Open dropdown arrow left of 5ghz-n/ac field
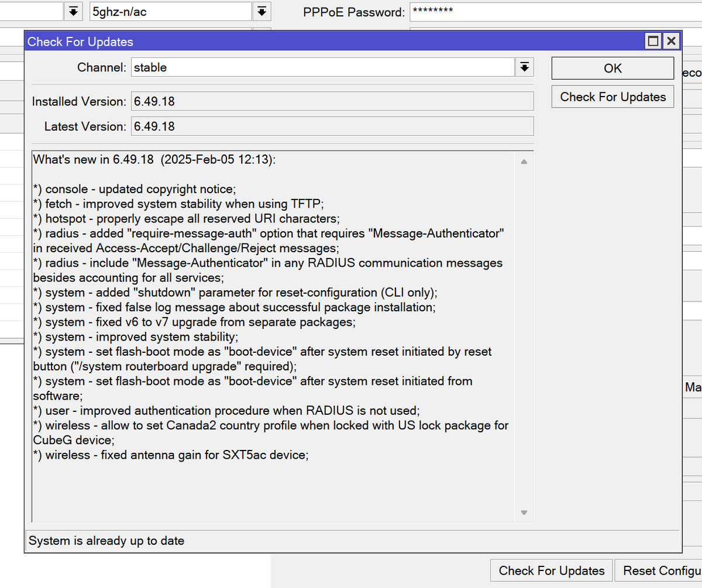The height and width of the screenshot is (588, 702). (x=73, y=11)
